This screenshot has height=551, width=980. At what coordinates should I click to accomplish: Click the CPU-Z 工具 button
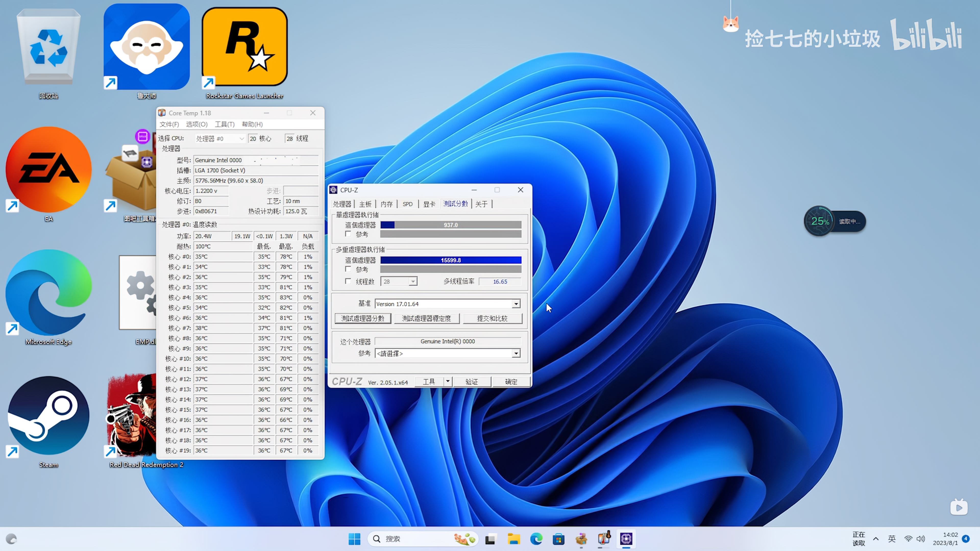coord(429,381)
